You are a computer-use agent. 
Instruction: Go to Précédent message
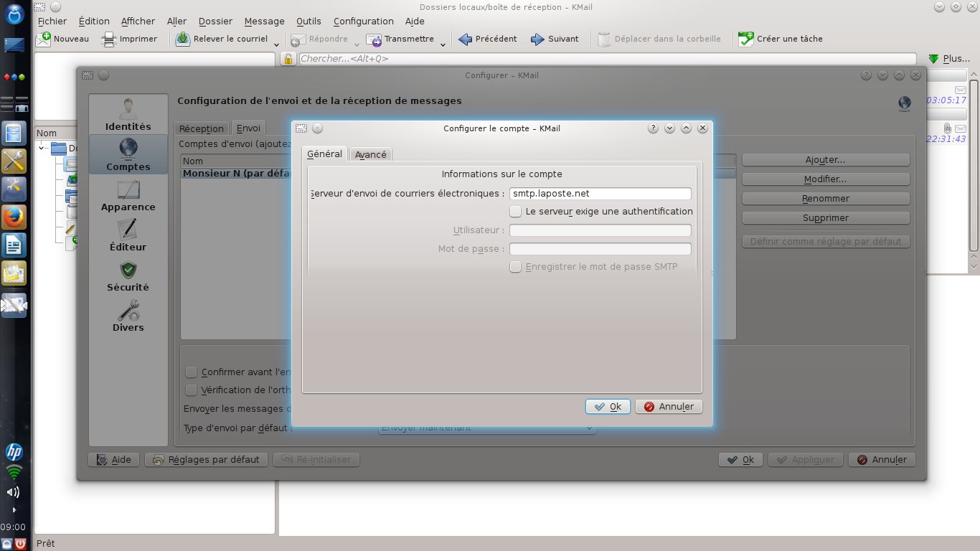487,39
